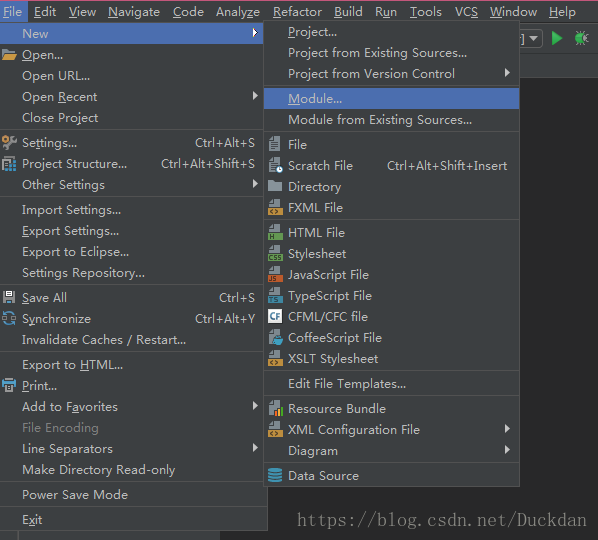Expand the Line Separators submenu arrow

pos(255,447)
